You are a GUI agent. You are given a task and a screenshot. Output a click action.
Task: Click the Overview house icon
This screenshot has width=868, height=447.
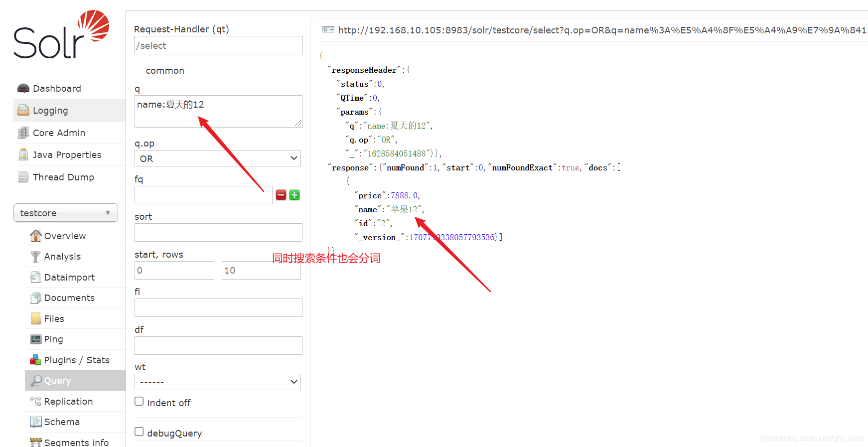[x=35, y=236]
